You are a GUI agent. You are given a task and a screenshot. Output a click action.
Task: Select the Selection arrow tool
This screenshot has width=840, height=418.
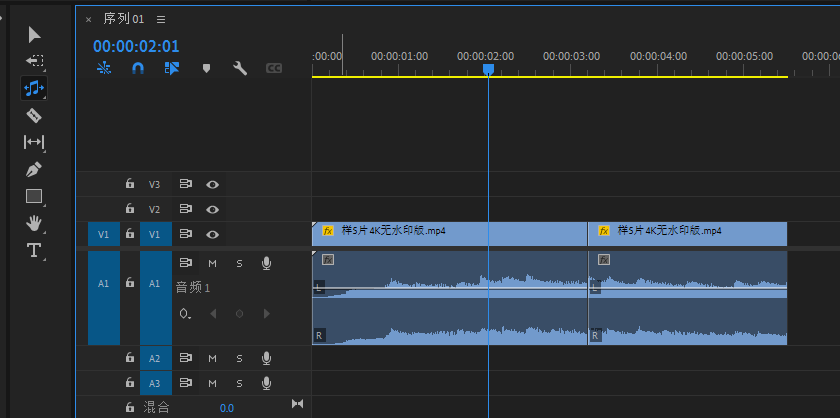click(34, 35)
